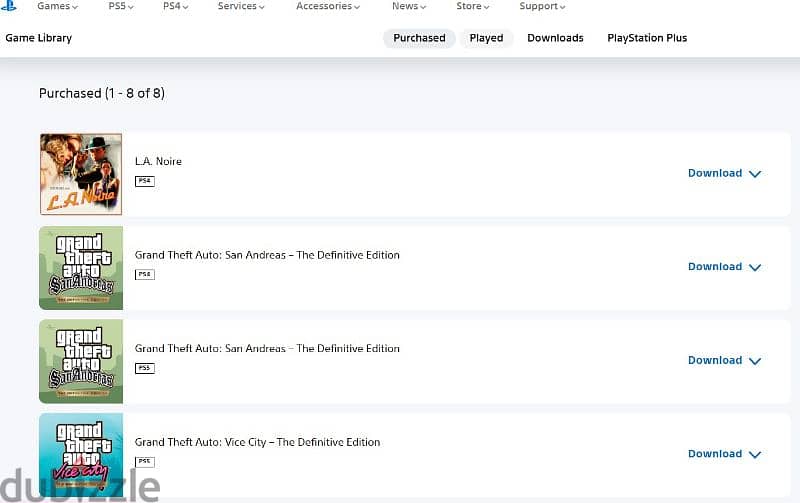Open the Vice City cover thumbnail
The height and width of the screenshot is (503, 800).
click(81, 455)
